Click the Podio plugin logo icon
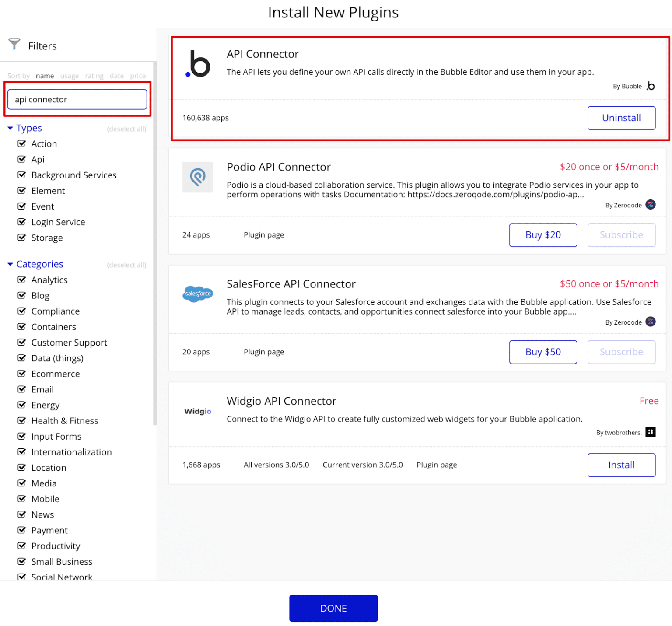This screenshot has height=626, width=672. [198, 177]
